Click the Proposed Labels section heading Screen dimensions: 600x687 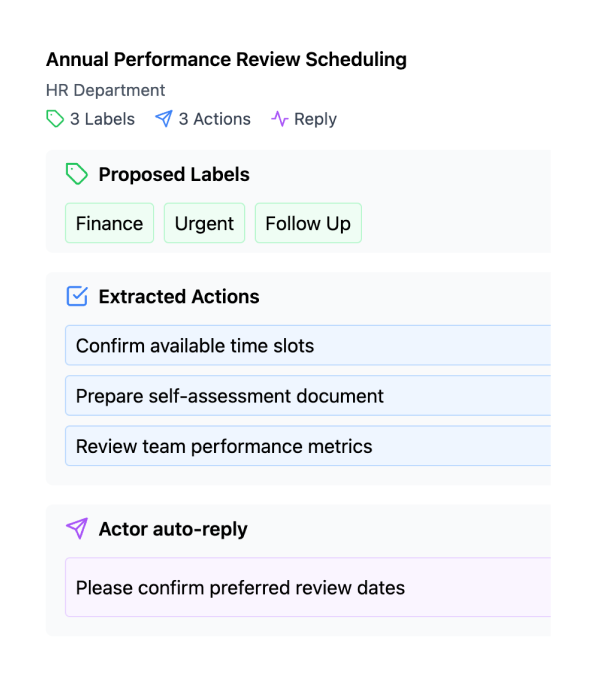pos(174,174)
